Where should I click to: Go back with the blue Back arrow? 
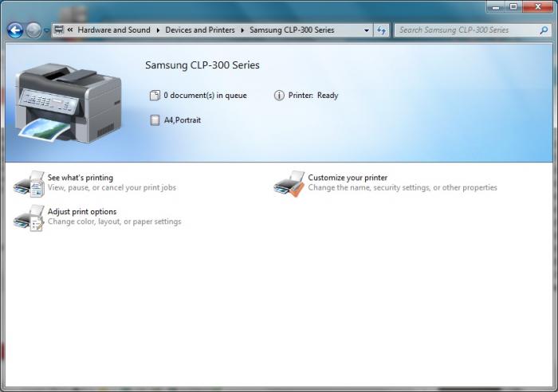15,30
